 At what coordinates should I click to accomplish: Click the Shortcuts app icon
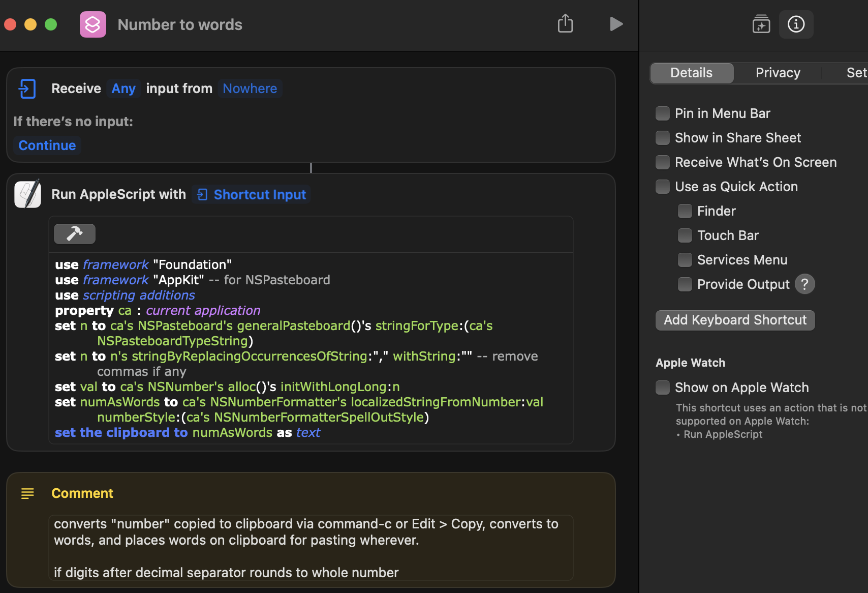pos(93,24)
